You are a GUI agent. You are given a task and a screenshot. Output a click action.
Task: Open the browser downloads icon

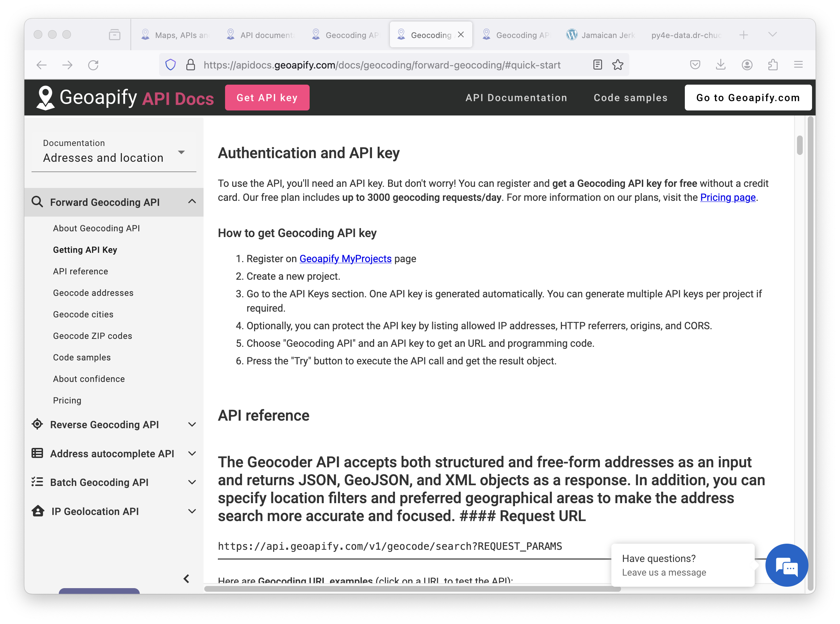[x=721, y=65]
